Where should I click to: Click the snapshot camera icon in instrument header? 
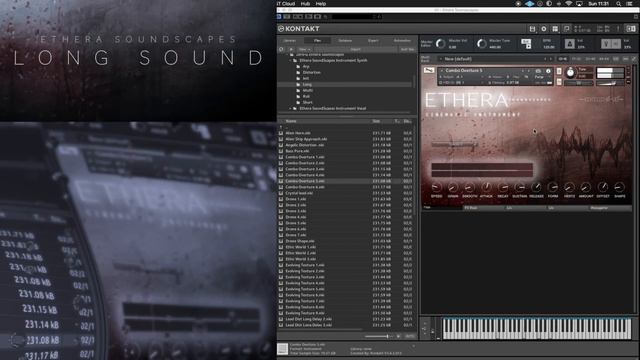point(538,71)
